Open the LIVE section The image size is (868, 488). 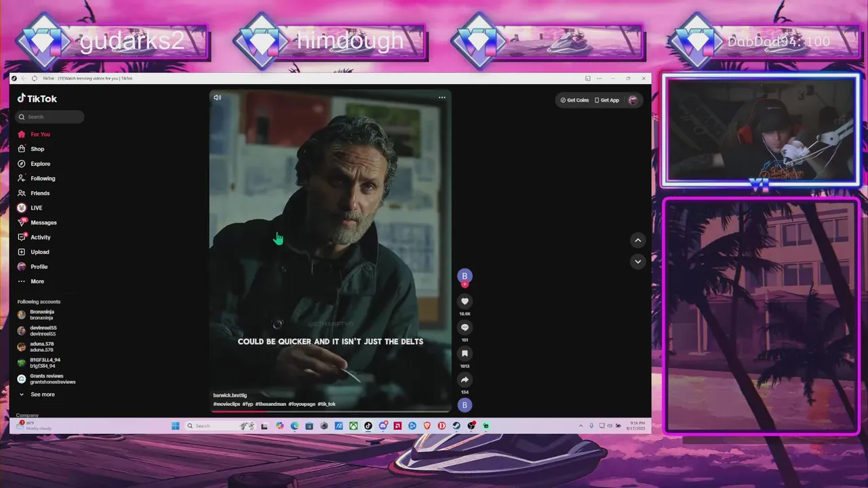click(30, 208)
